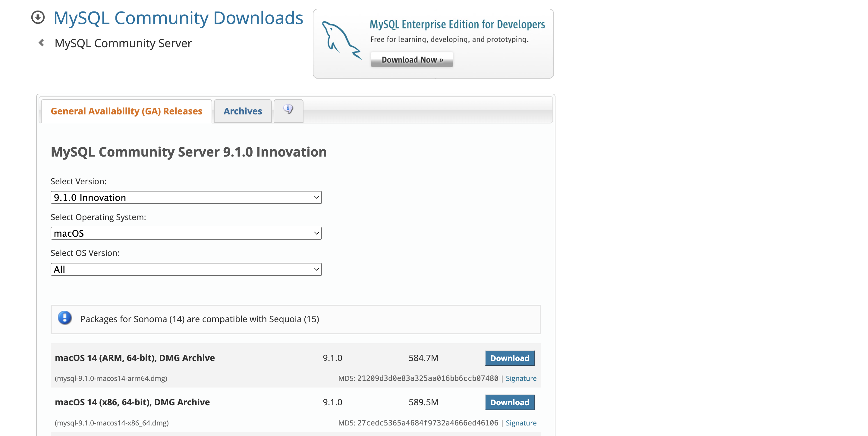Click the back chevron next to MySQL Community Server
The image size is (868, 436).
(42, 43)
